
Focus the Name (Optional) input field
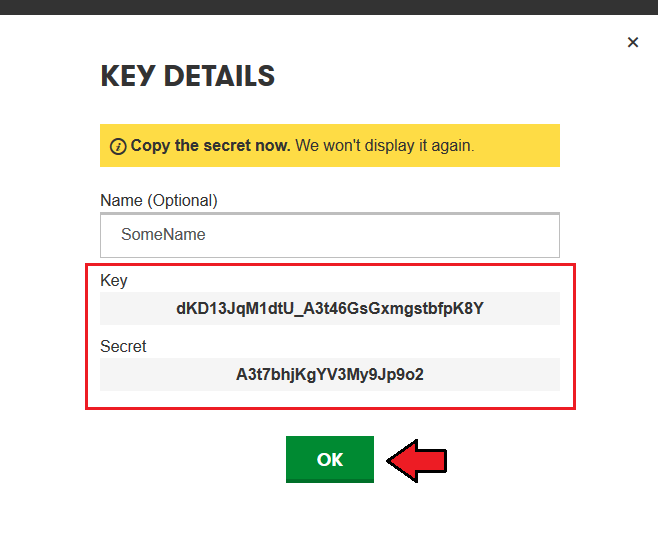click(330, 235)
